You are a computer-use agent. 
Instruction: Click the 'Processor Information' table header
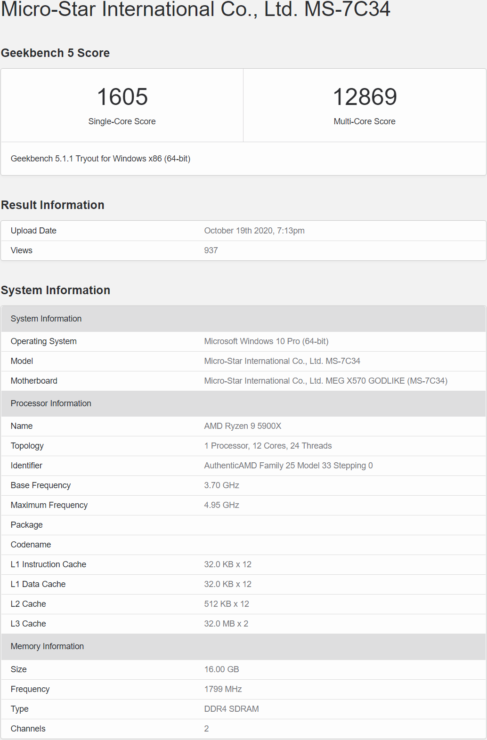[244, 404]
